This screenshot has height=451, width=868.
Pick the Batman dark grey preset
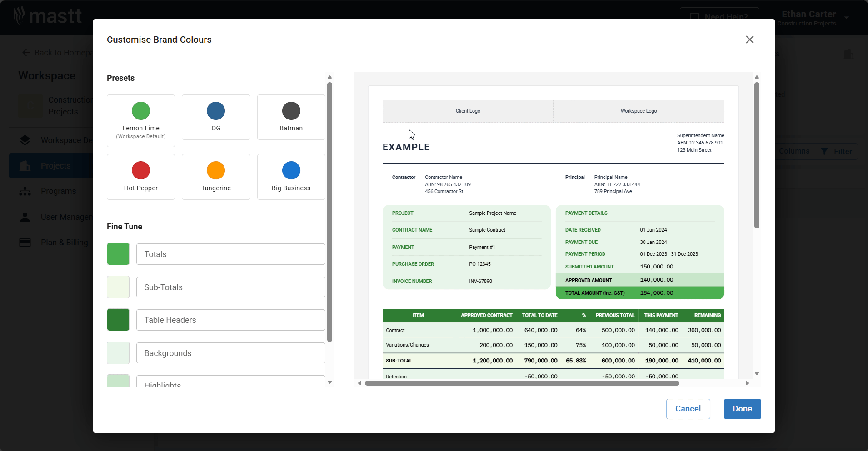pos(291,117)
